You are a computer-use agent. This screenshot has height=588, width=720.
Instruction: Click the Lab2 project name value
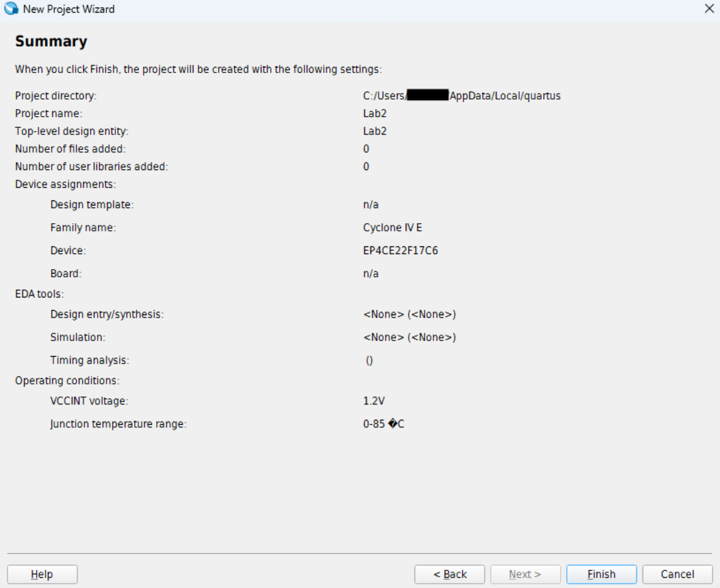coord(375,113)
